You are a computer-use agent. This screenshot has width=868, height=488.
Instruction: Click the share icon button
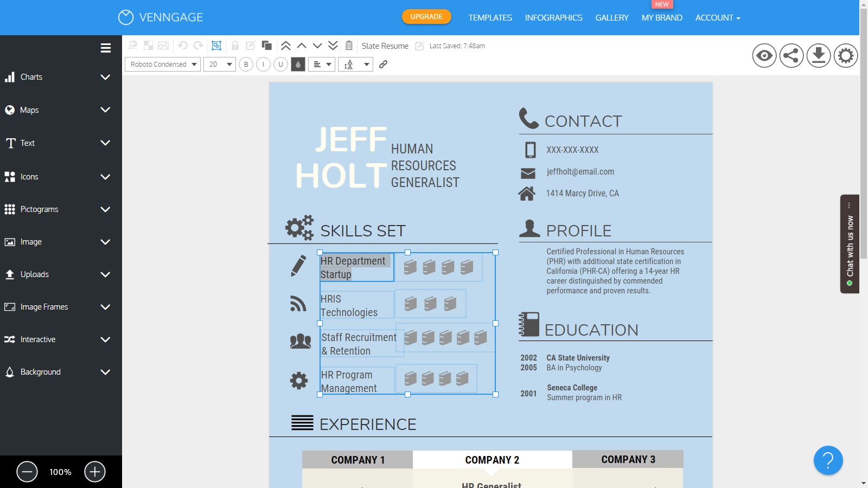coord(791,55)
